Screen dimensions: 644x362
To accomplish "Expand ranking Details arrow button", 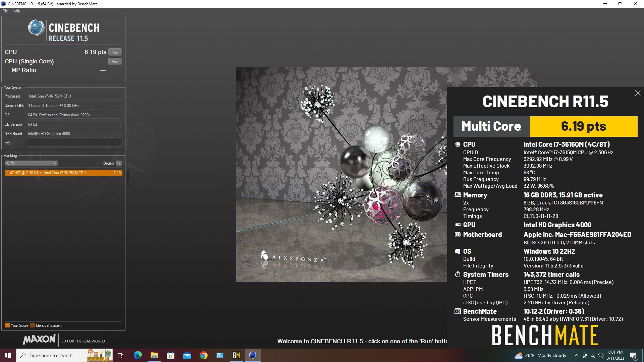I will click(x=119, y=163).
